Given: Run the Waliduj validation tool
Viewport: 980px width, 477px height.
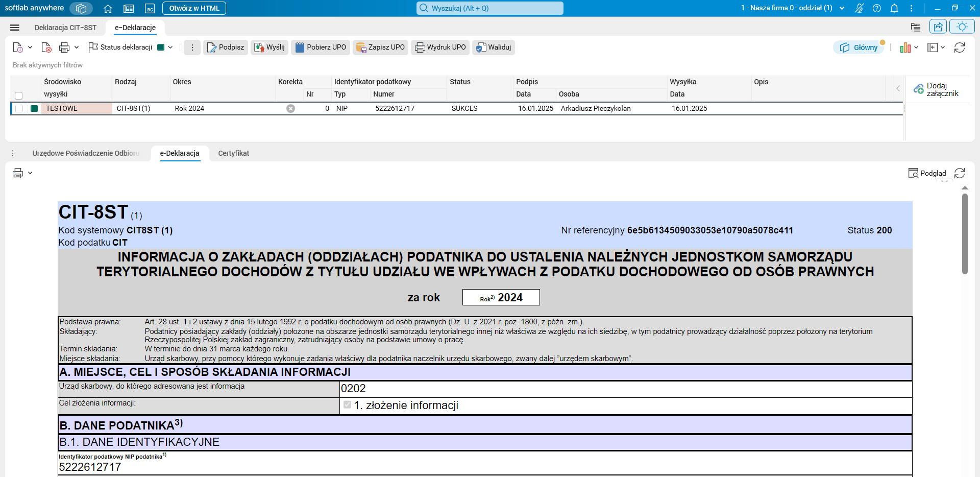Looking at the screenshot, I should 493,47.
